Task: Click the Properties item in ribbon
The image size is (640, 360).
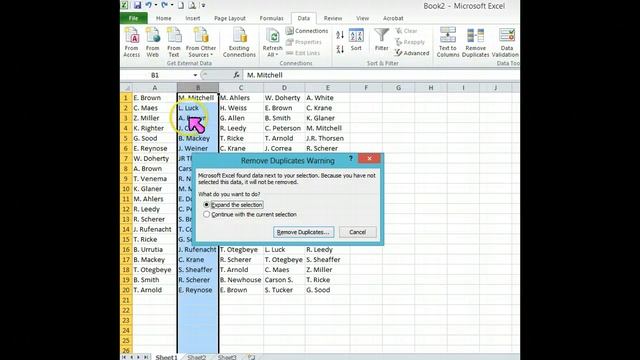Action: click(x=304, y=42)
